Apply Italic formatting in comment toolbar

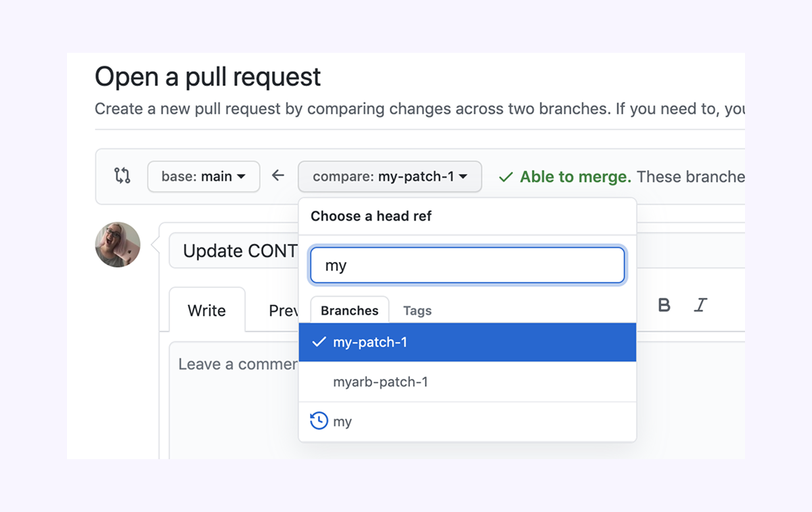tap(700, 305)
